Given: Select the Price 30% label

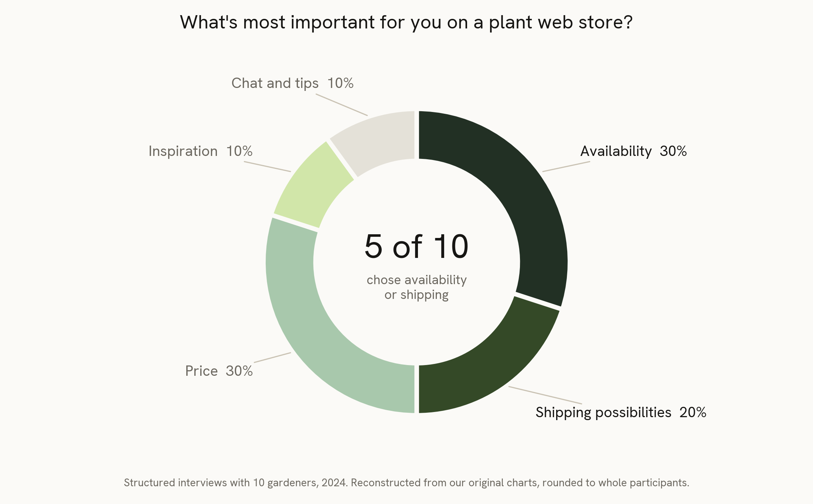Looking at the screenshot, I should click(219, 371).
